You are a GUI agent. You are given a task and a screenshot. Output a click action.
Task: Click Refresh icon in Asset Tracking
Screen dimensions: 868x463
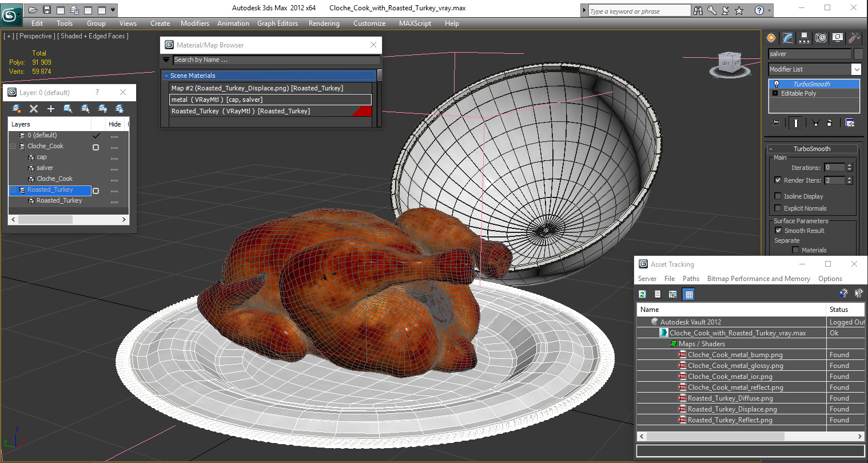point(643,294)
